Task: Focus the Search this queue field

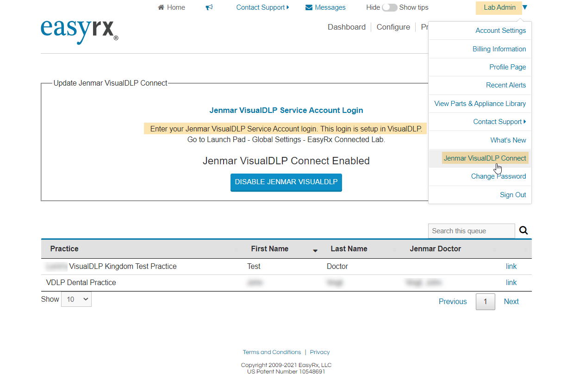Action: pos(471,231)
